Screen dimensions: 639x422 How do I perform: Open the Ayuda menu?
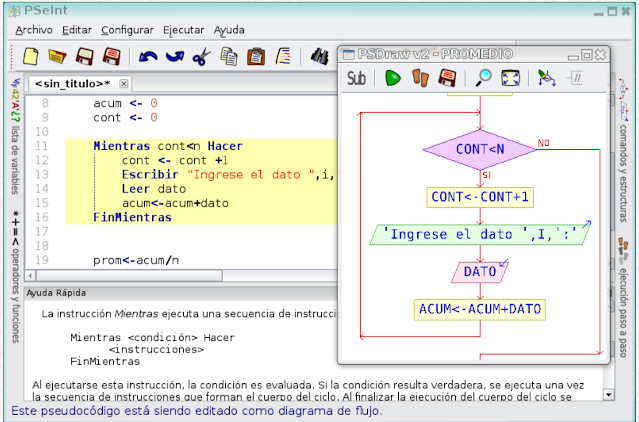click(x=229, y=30)
